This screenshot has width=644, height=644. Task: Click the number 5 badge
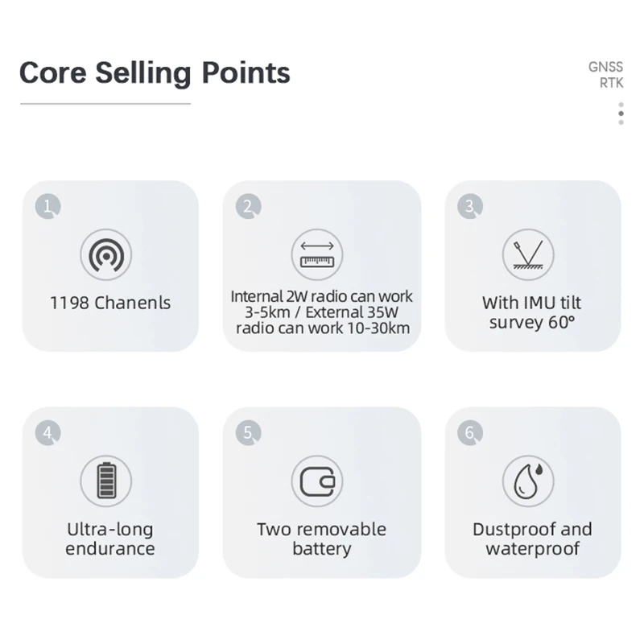[x=248, y=432]
